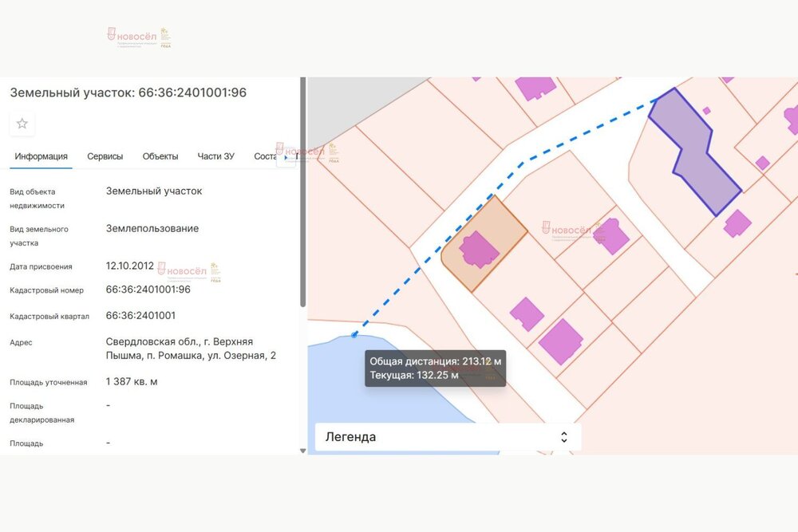The width and height of the screenshot is (798, 532).
Task: Click the distance measurement tooltip
Action: coord(436,368)
